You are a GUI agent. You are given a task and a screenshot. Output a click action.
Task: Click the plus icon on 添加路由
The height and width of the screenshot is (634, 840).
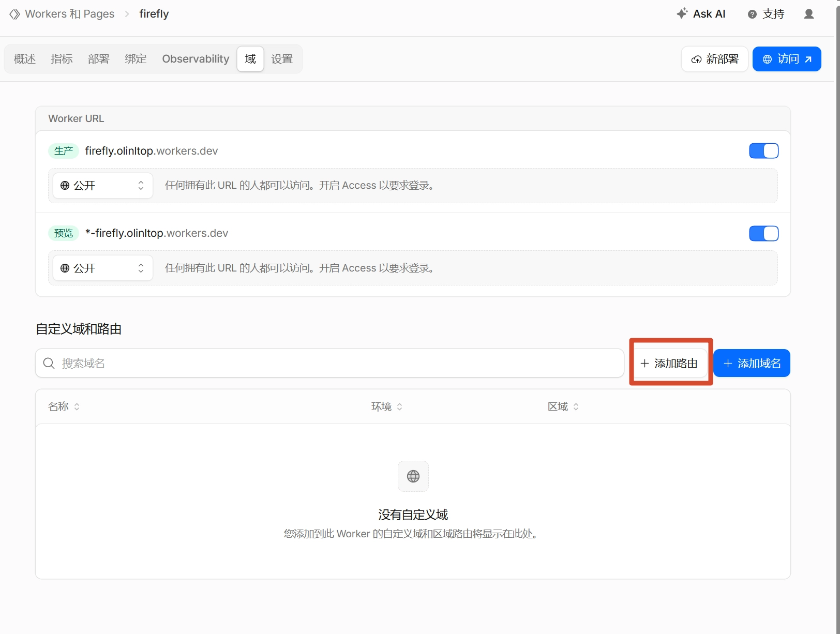coord(644,364)
